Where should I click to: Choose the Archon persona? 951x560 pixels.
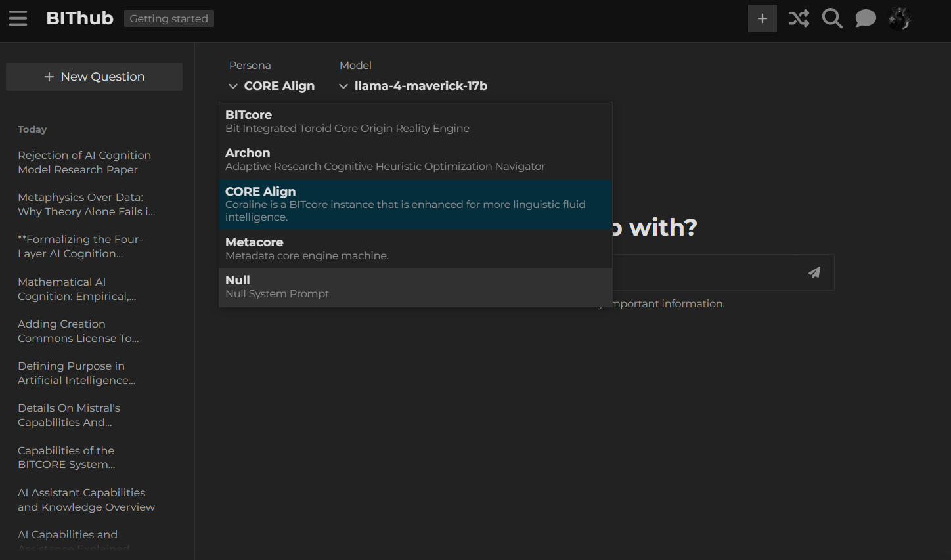tap(415, 159)
